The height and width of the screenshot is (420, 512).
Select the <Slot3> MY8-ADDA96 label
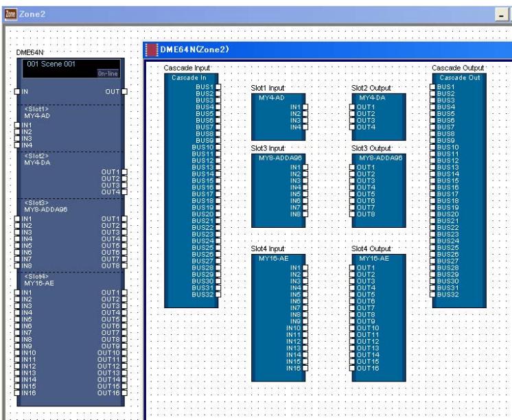coord(46,206)
